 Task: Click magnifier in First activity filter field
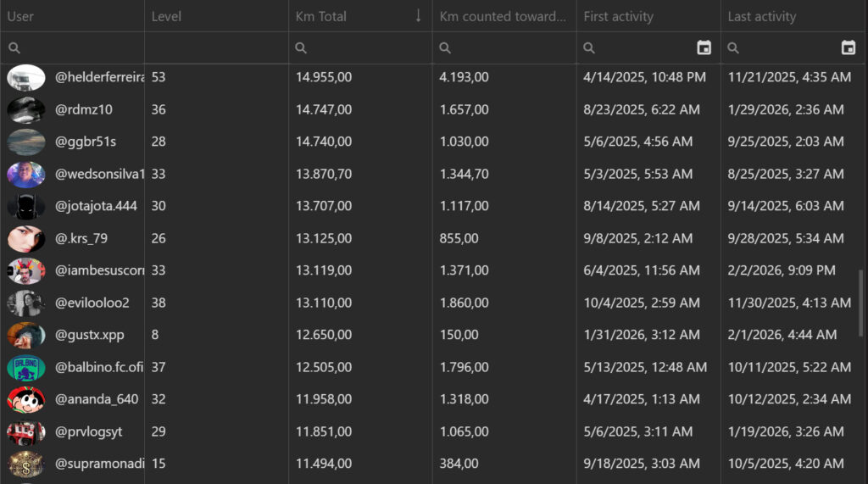coord(589,48)
